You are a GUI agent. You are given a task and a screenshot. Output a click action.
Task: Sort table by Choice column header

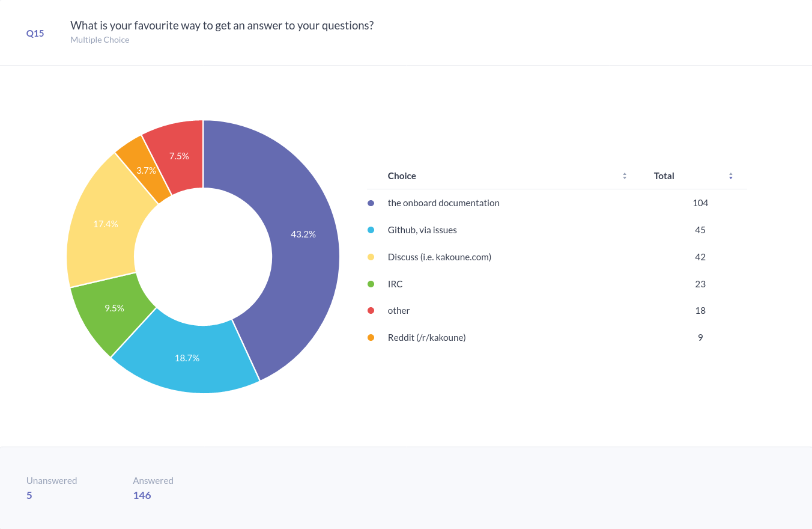click(402, 176)
